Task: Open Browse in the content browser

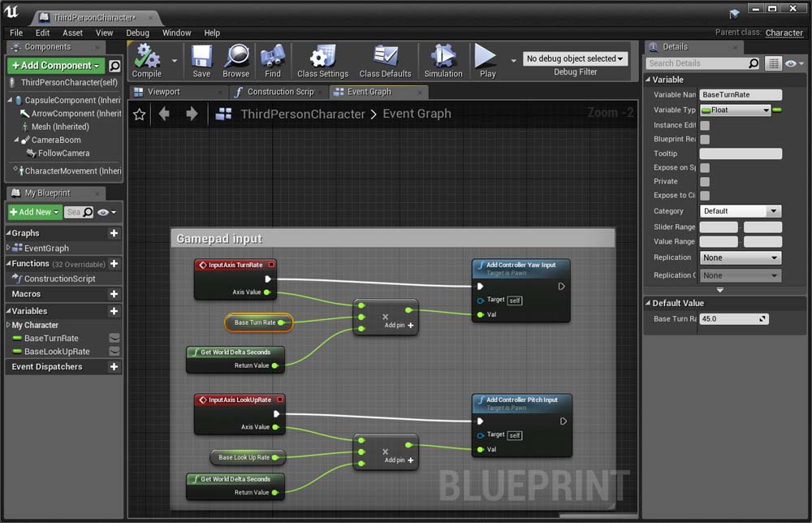Action: tap(236, 57)
